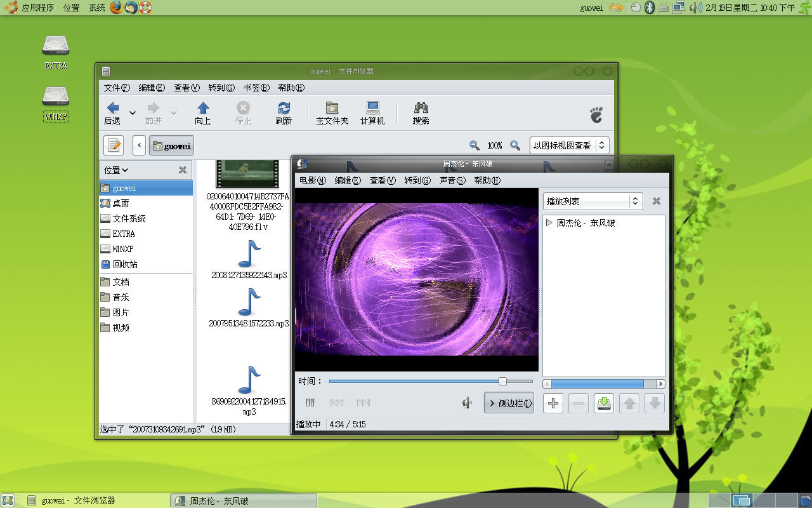Image resolution: width=812 pixels, height=508 pixels.
Task: Click the Up (向上) toolbar button
Action: coord(203,113)
